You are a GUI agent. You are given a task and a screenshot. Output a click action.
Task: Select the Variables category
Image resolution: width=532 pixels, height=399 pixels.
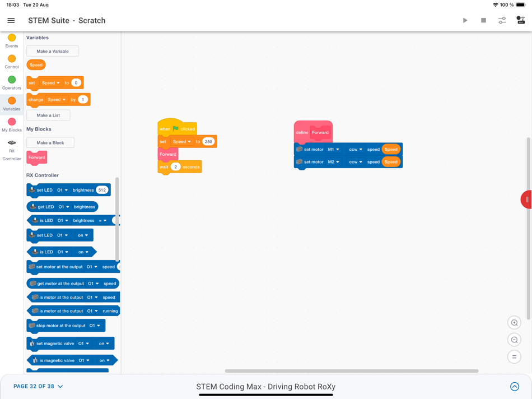12,104
